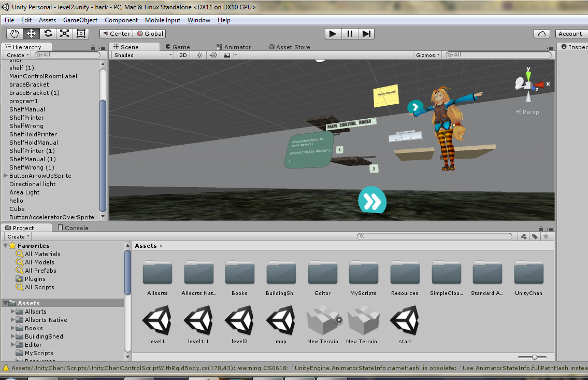The image size is (588, 380).
Task: Click the scene orientation gizmo Y axis
Action: pos(528,76)
